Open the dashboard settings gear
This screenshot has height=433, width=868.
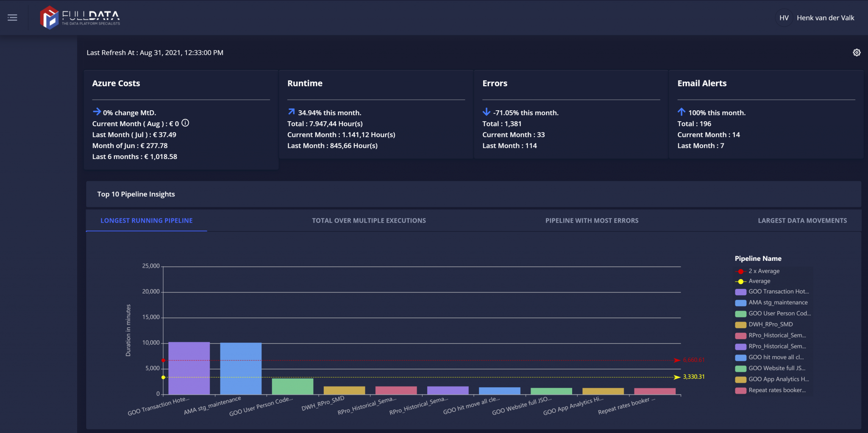coord(857,53)
